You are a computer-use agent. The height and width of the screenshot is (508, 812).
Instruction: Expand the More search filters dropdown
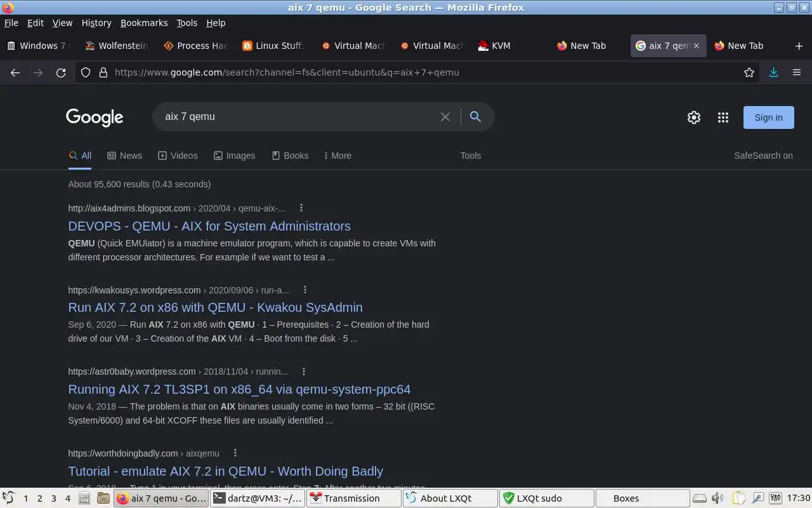click(x=337, y=156)
